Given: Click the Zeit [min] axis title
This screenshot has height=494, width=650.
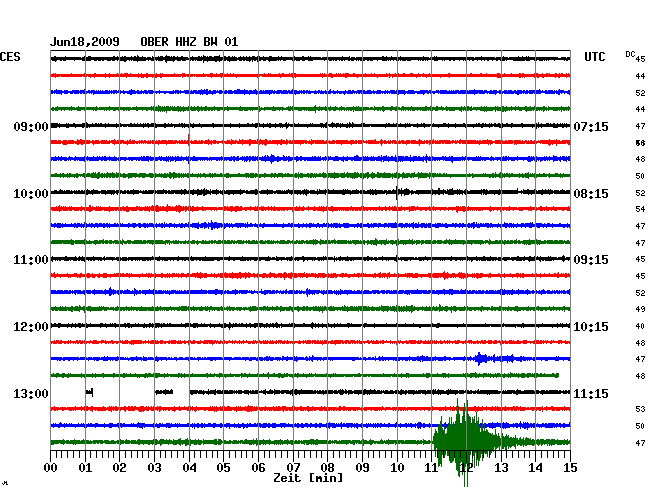Looking at the screenshot, I should 308,478.
